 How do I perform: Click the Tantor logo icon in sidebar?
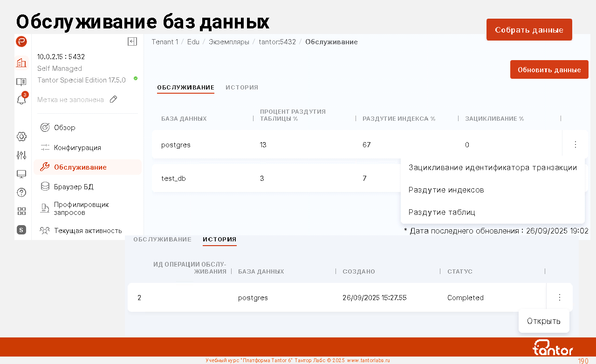coord(21,42)
